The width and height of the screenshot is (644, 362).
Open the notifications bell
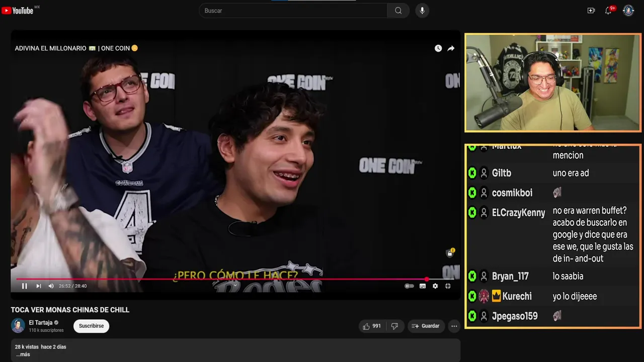coord(608,11)
